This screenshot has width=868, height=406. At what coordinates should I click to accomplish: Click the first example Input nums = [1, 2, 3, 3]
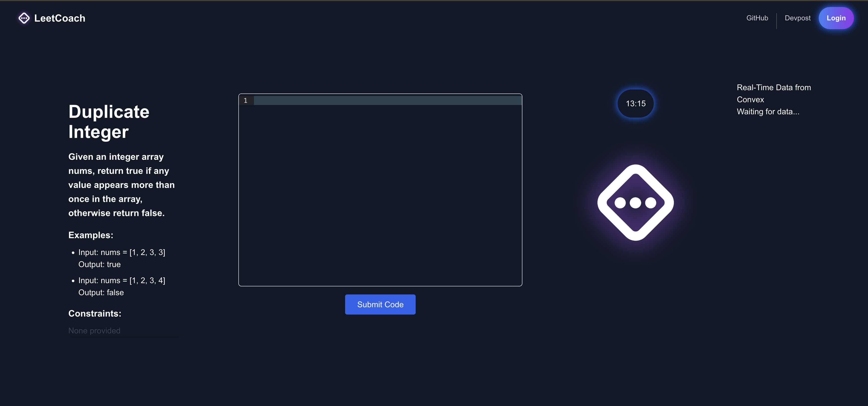[x=122, y=252]
